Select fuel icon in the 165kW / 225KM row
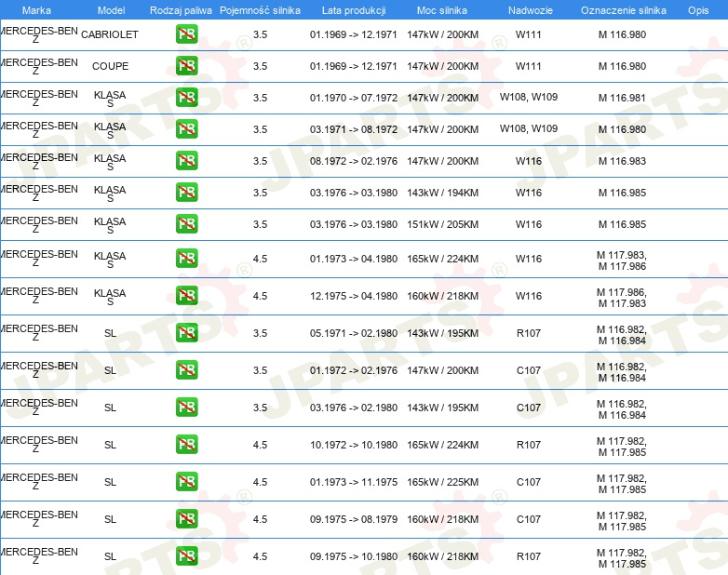This screenshot has width=728, height=575. pyautogui.click(x=186, y=481)
